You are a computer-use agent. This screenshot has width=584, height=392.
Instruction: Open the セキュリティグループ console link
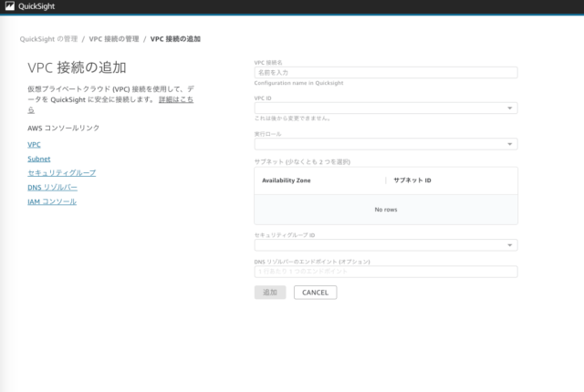[61, 173]
